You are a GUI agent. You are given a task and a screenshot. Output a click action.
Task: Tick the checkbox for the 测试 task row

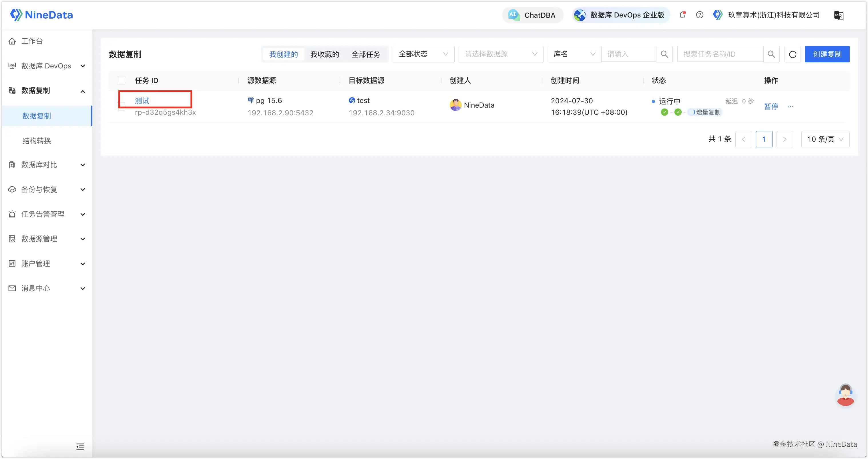click(x=121, y=106)
